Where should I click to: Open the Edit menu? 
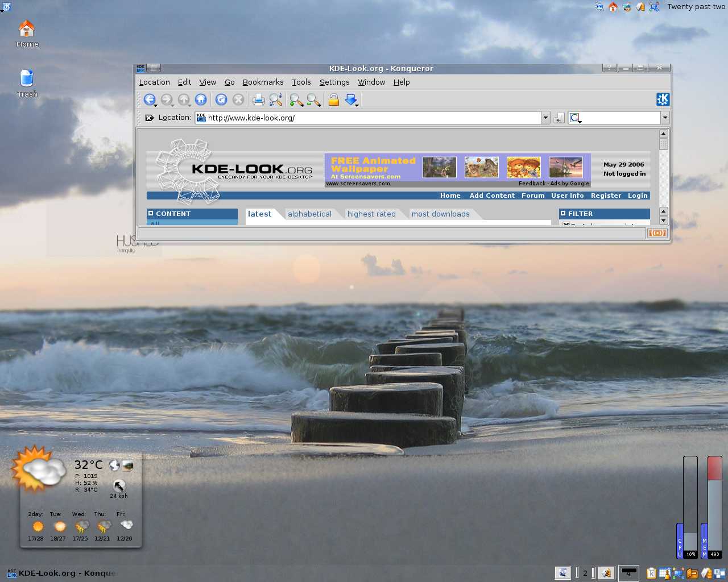184,82
